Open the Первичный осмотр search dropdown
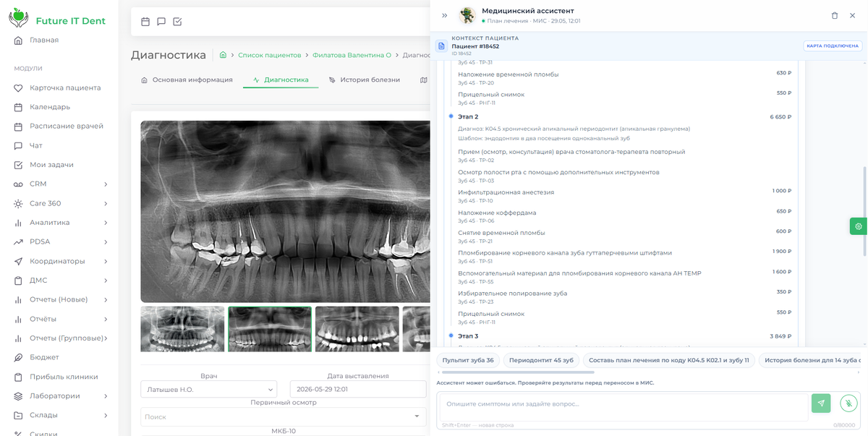Screen dimensions: 868x436 (x=284, y=416)
